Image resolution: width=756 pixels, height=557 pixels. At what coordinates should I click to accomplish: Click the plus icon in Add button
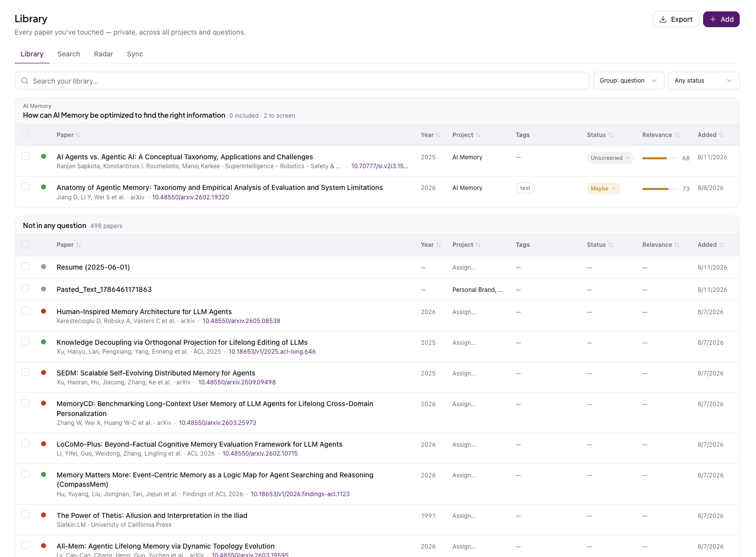(x=713, y=19)
